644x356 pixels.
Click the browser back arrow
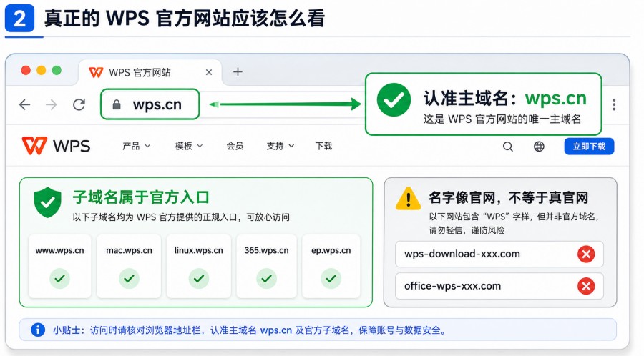tap(24, 104)
